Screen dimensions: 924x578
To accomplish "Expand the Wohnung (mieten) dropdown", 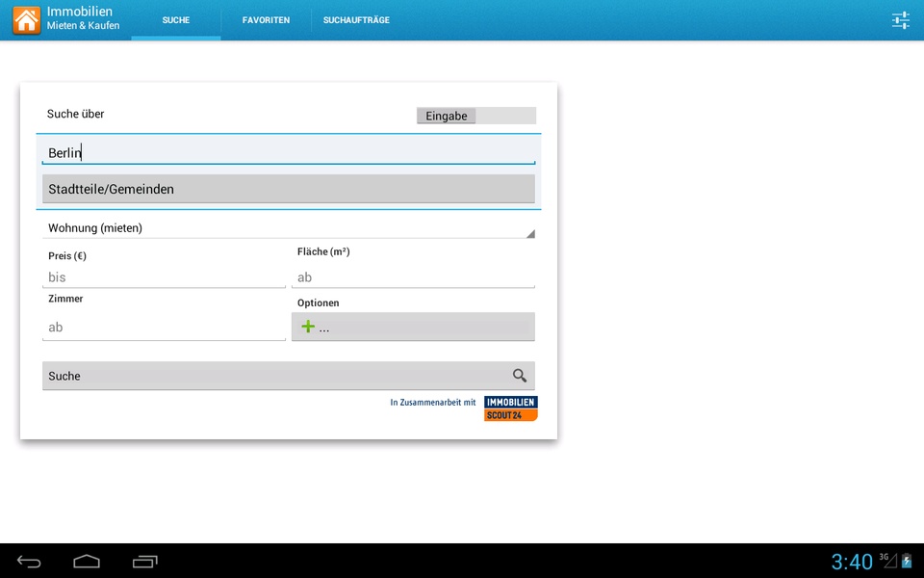I will click(x=289, y=228).
